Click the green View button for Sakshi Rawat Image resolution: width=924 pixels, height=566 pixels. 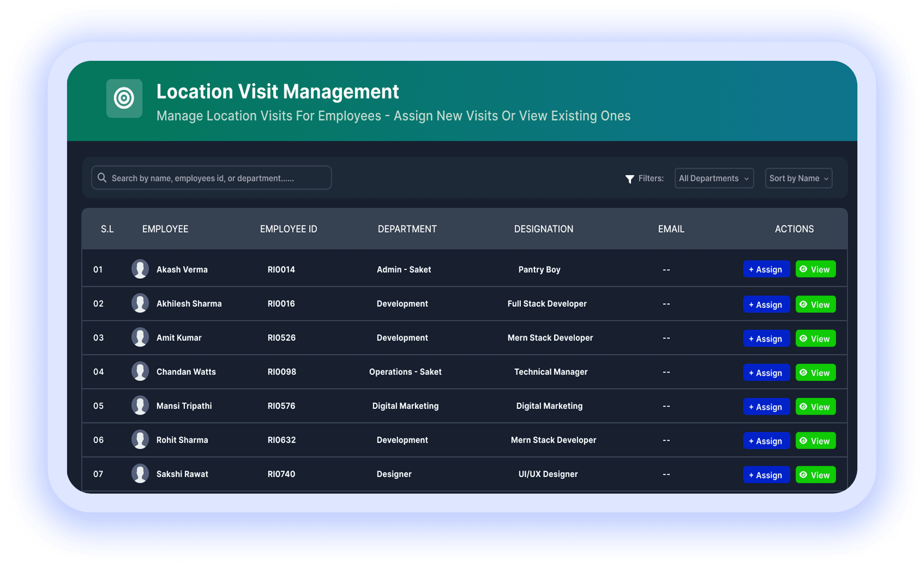pyautogui.click(x=815, y=474)
